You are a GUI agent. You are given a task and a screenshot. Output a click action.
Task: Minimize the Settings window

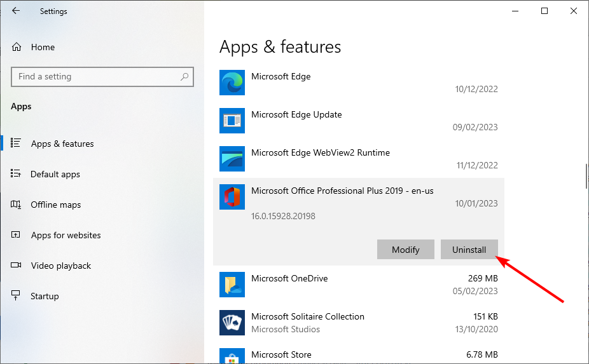tap(515, 11)
